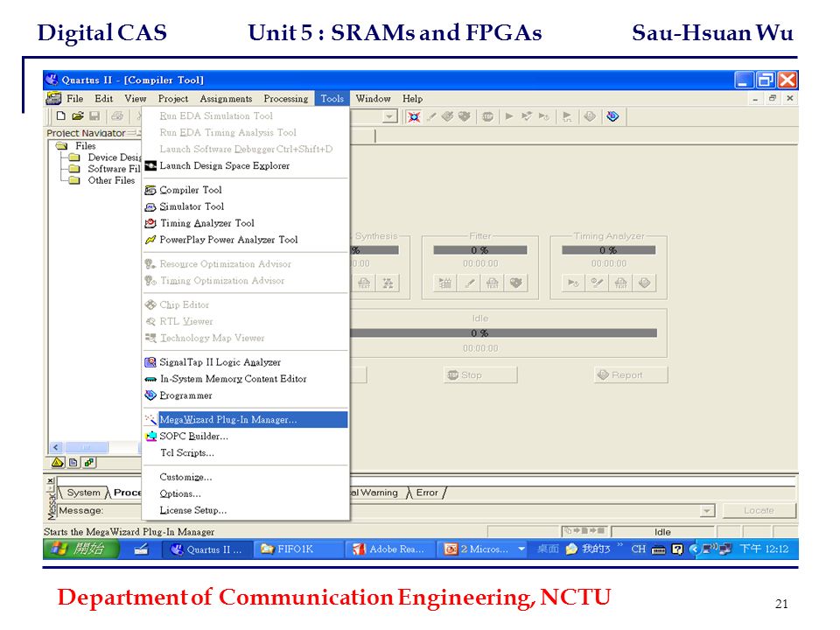Click the Locate button
The height and width of the screenshot is (630, 840).
coord(759,510)
